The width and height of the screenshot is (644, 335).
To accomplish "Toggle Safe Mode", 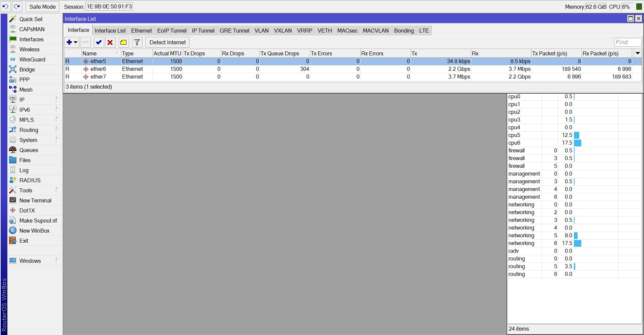I will pyautogui.click(x=42, y=6).
